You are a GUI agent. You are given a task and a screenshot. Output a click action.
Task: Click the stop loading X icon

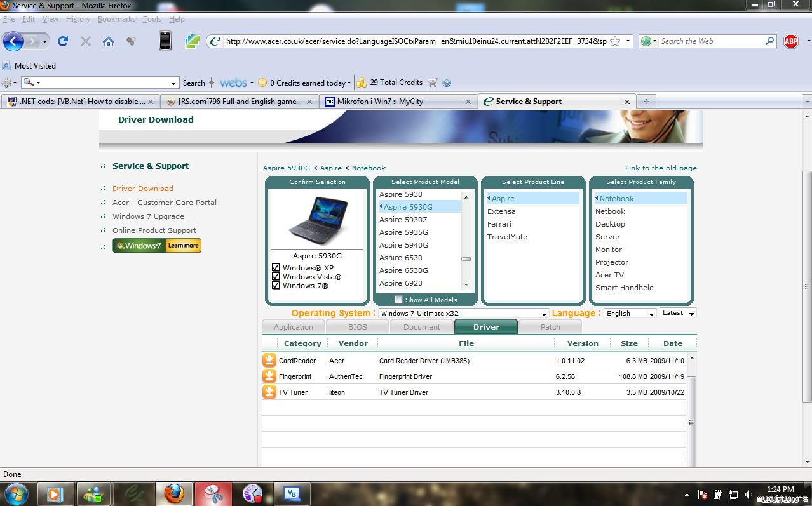coord(85,41)
